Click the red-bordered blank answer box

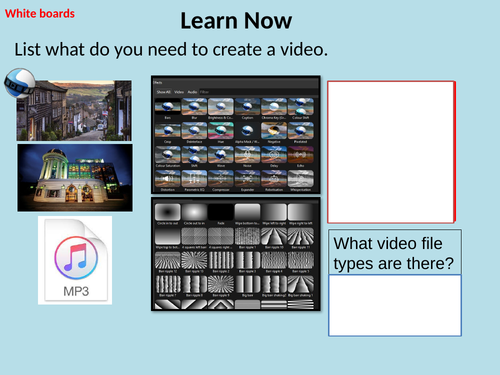[x=391, y=152]
